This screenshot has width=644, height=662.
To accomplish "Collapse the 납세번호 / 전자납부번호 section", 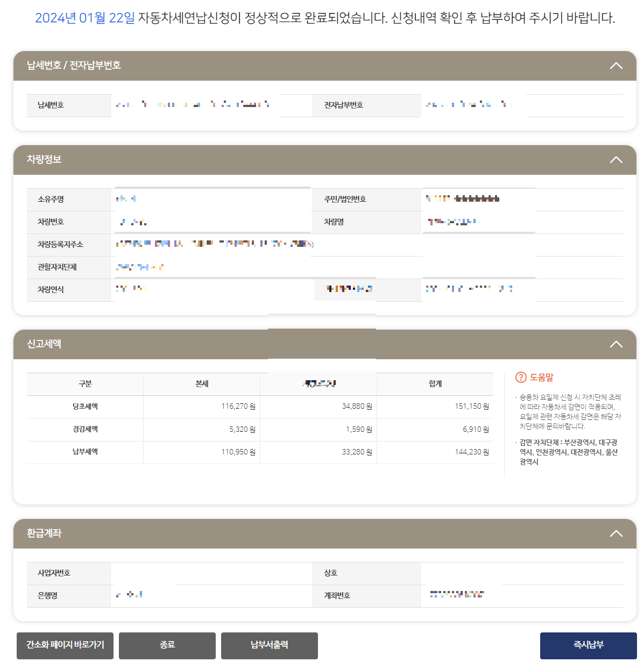I will [615, 65].
